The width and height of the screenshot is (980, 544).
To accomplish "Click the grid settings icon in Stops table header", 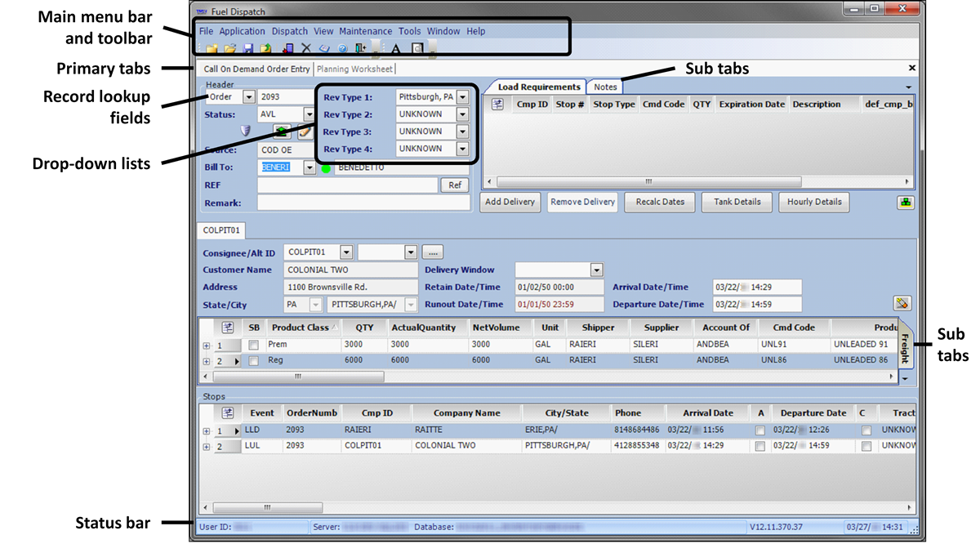I will [228, 413].
